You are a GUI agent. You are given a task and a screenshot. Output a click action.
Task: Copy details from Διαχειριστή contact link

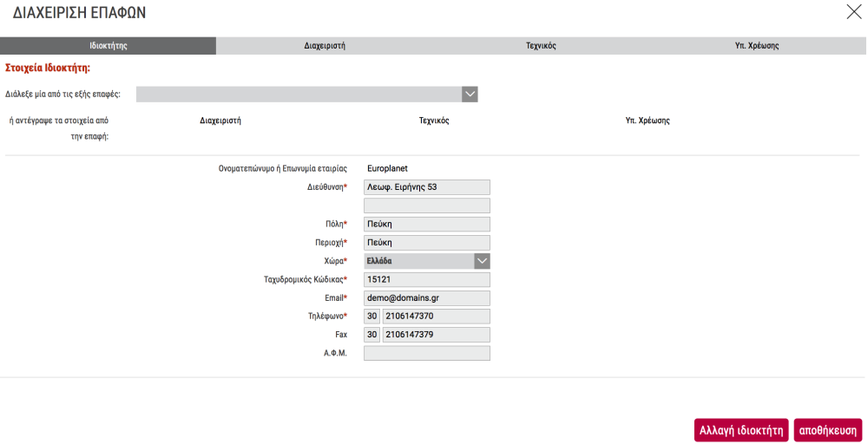pyautogui.click(x=220, y=121)
